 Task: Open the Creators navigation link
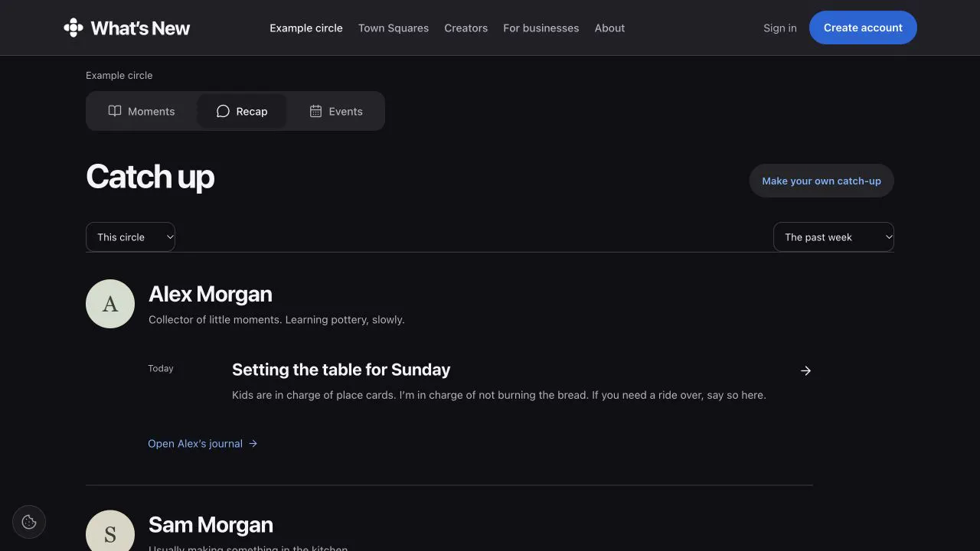[x=465, y=28]
